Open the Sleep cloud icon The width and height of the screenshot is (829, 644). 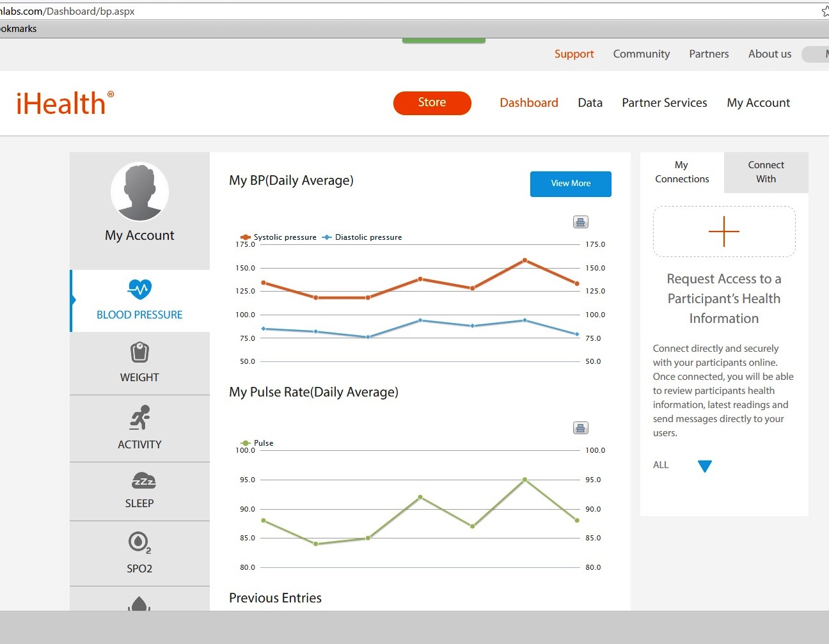(x=143, y=480)
